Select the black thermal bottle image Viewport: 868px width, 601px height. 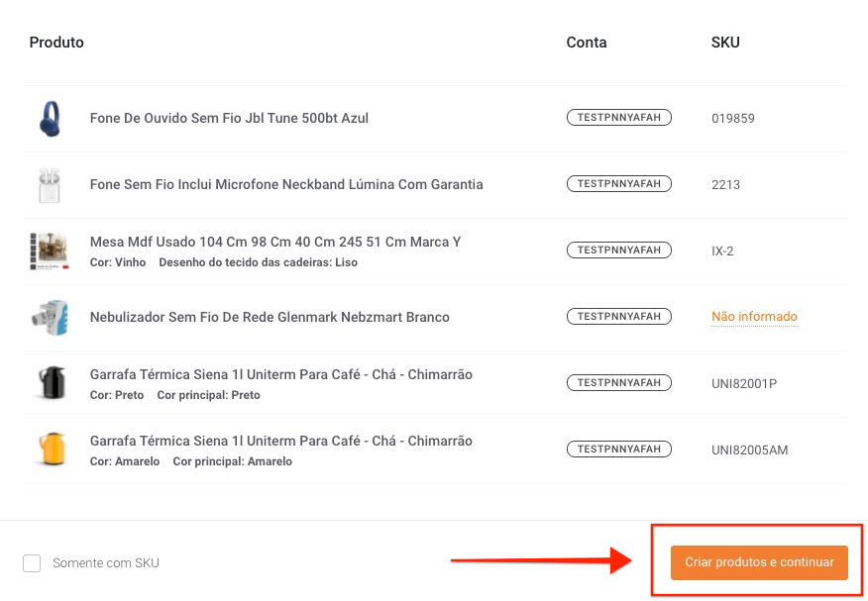point(51,383)
